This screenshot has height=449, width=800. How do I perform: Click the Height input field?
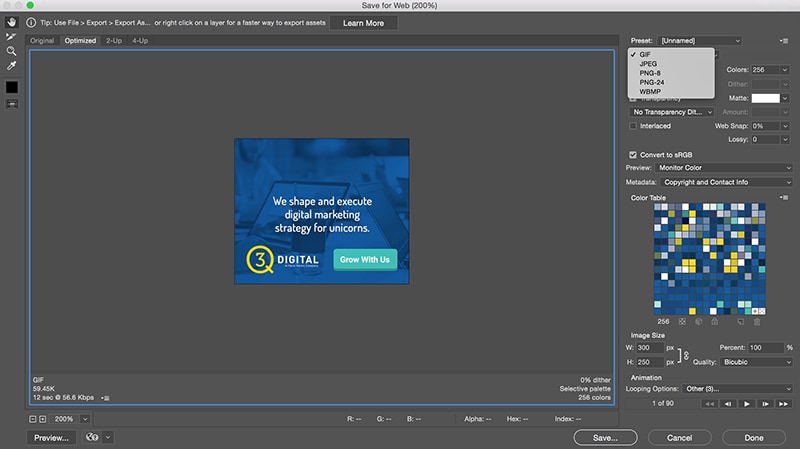[650, 362]
